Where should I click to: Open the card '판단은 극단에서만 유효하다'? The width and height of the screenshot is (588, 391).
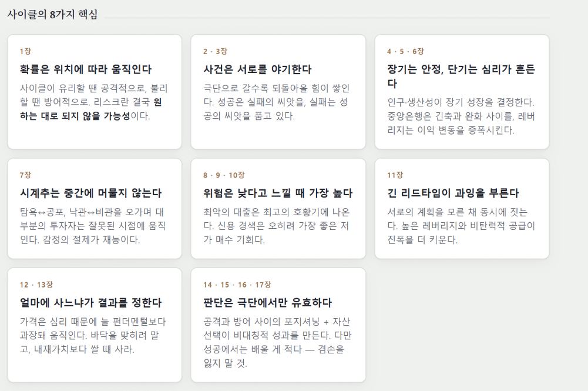point(278,325)
